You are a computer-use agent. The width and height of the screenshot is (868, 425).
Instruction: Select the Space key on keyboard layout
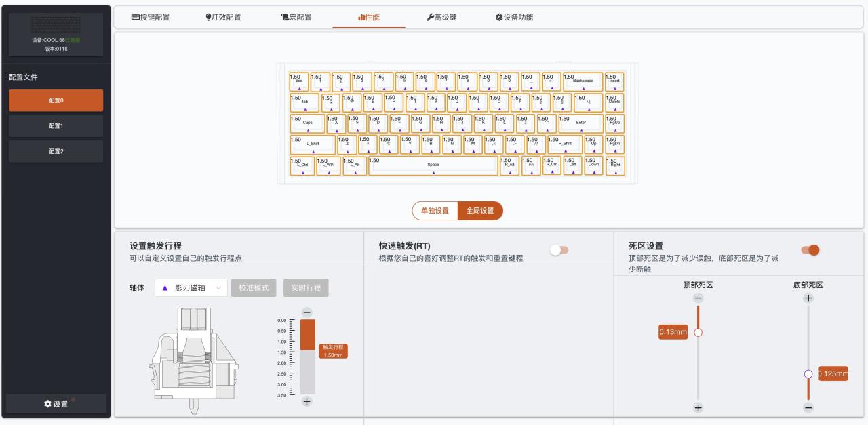433,166
